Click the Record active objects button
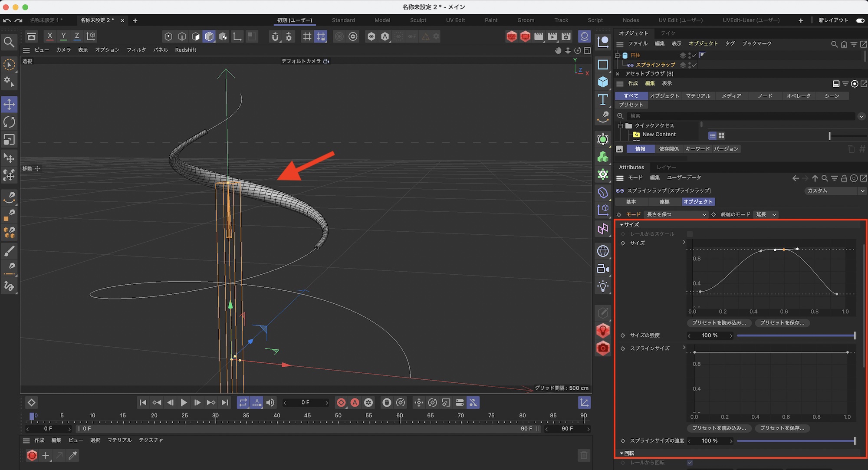Viewport: 868px width, 470px height. 341,403
